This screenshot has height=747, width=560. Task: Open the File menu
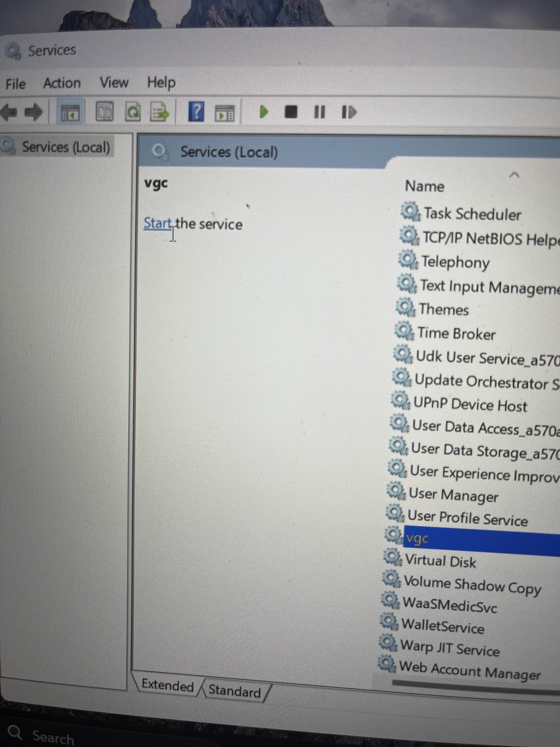point(16,84)
